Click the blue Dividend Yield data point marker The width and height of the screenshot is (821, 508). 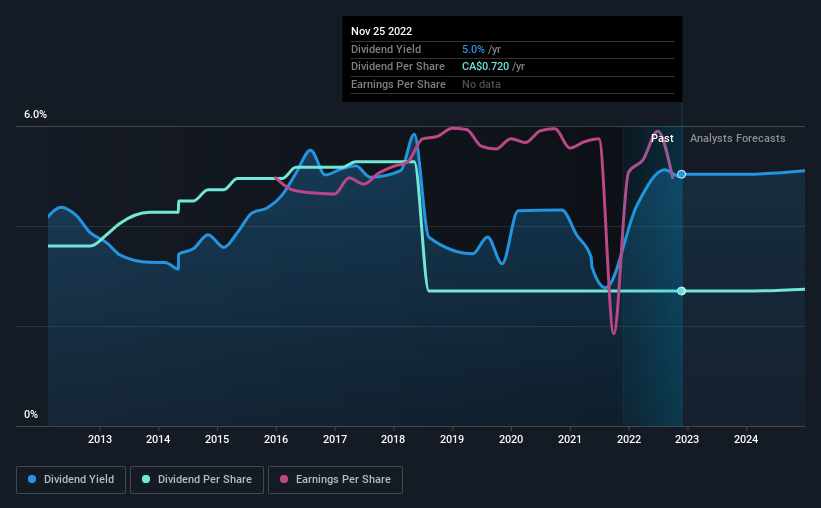tap(681, 174)
